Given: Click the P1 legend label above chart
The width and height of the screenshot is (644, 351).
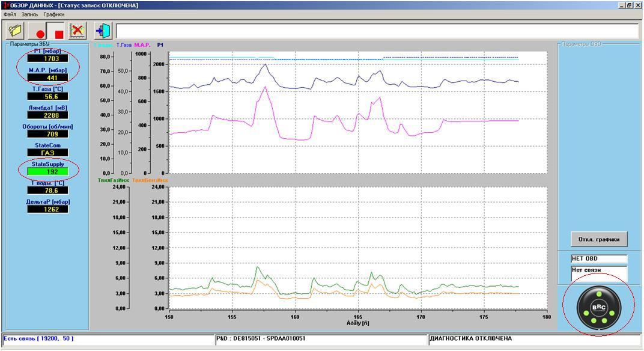Looking at the screenshot, I should [x=160, y=45].
